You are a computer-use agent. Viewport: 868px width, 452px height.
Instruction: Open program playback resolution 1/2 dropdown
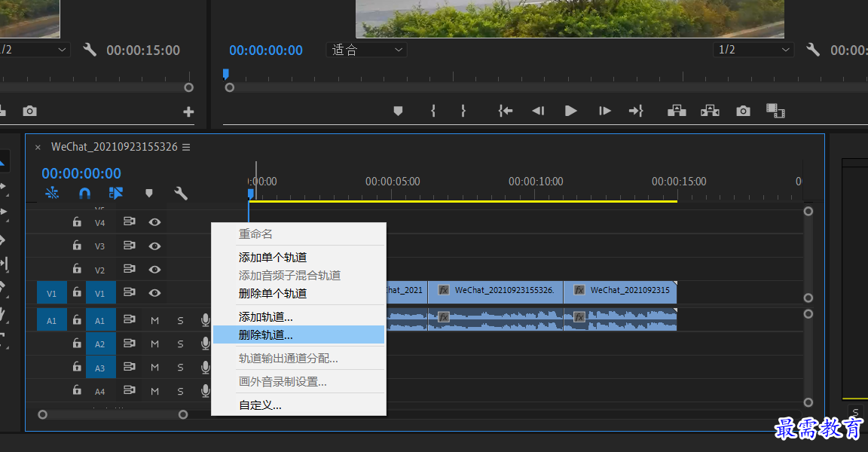click(753, 50)
